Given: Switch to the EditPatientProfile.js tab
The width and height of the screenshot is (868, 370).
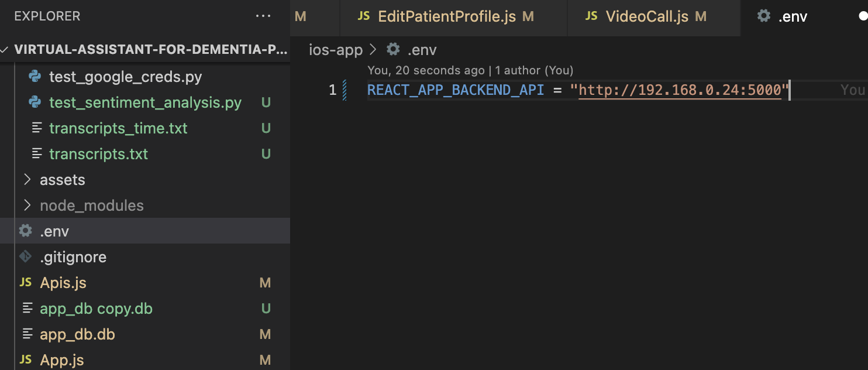Looking at the screenshot, I should [x=454, y=16].
